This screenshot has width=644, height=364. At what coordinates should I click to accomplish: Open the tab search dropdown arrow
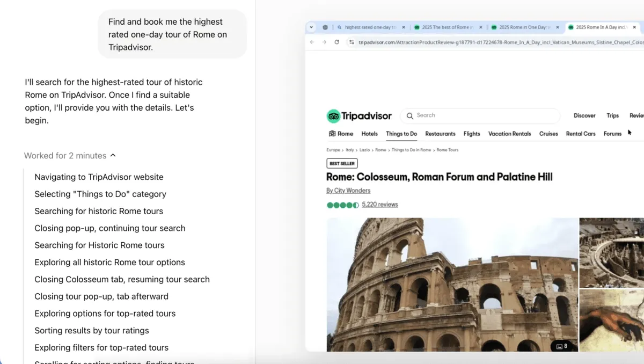click(311, 27)
